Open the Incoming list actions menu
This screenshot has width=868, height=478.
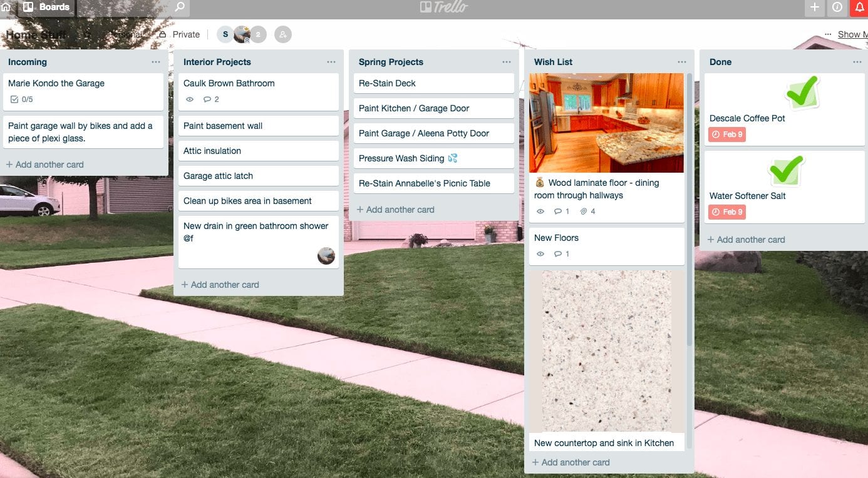point(156,62)
